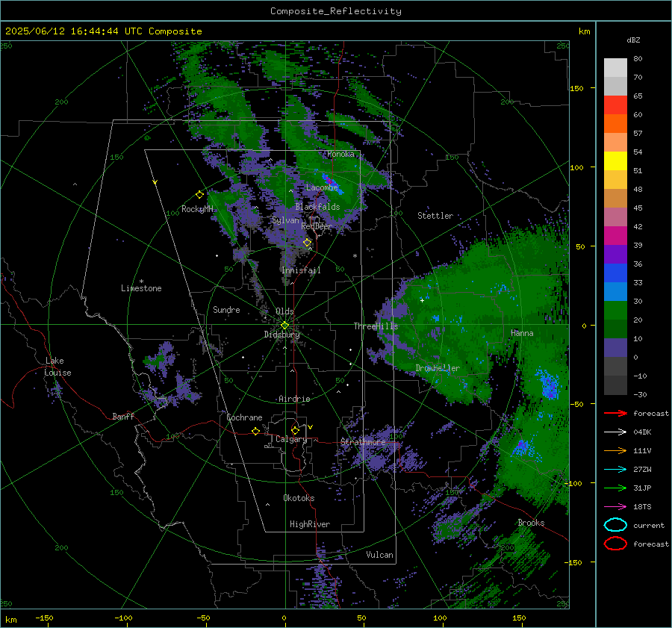Click the HighRiver label
The width and height of the screenshot is (672, 628).
[x=309, y=524]
